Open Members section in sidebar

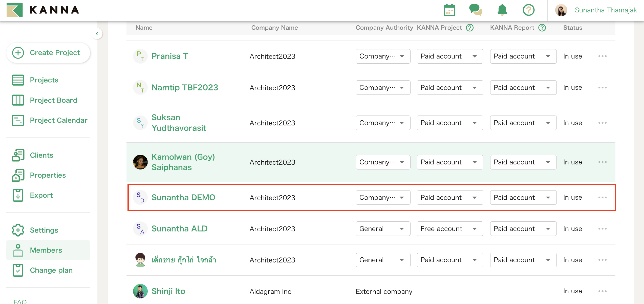[46, 250]
